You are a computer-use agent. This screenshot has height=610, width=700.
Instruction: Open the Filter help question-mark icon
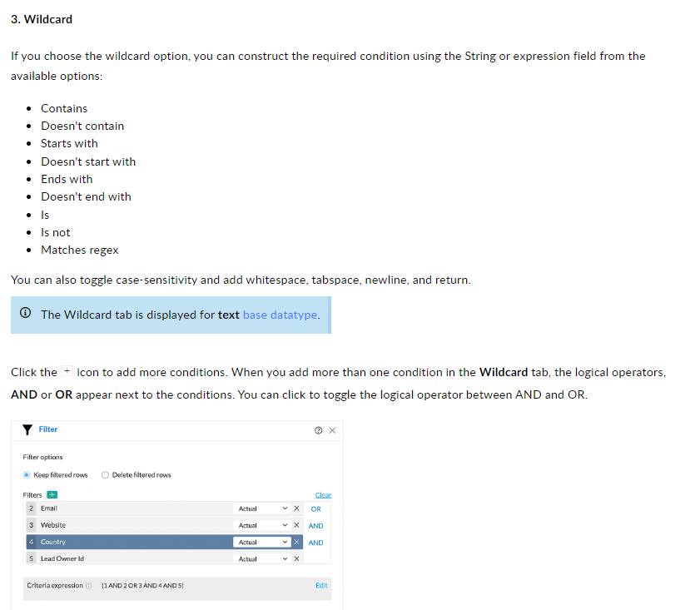[x=319, y=430]
